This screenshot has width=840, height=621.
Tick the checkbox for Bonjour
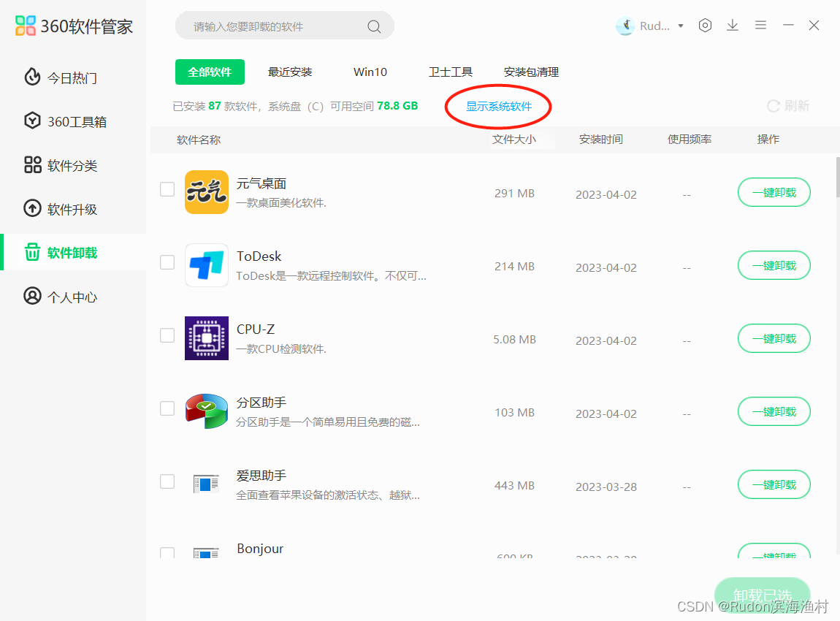click(167, 552)
